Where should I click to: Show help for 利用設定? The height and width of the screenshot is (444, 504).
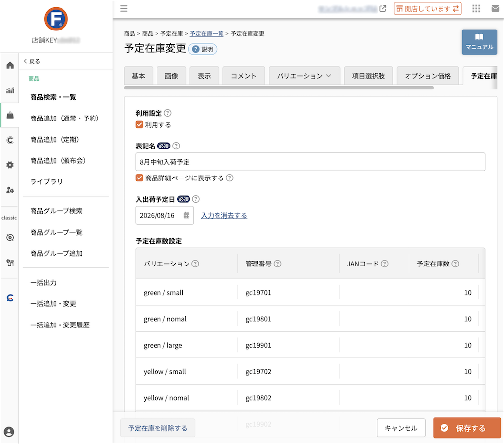[168, 113]
